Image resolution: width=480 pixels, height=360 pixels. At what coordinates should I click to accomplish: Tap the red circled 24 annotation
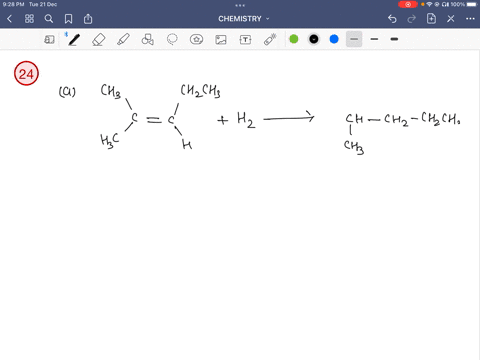pos(26,73)
